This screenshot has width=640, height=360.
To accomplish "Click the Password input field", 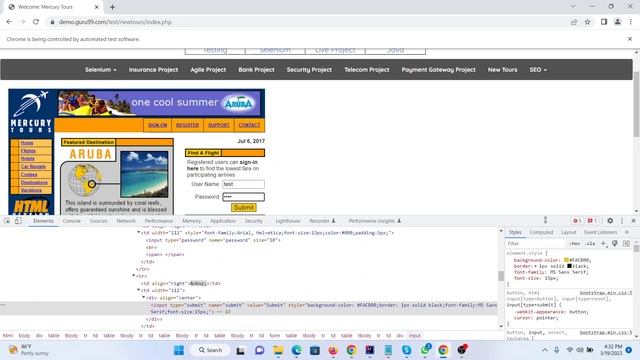I will click(243, 197).
